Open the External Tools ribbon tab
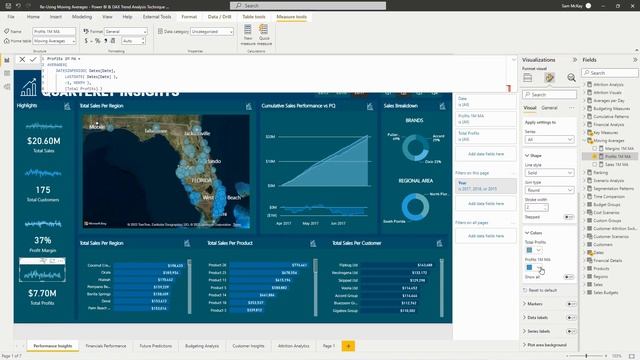The height and width of the screenshot is (360, 640). pos(157,17)
